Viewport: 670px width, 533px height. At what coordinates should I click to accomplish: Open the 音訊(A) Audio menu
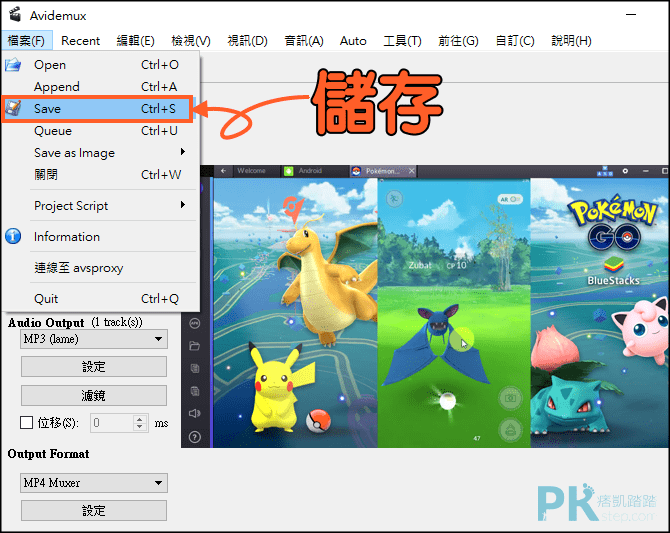(304, 41)
